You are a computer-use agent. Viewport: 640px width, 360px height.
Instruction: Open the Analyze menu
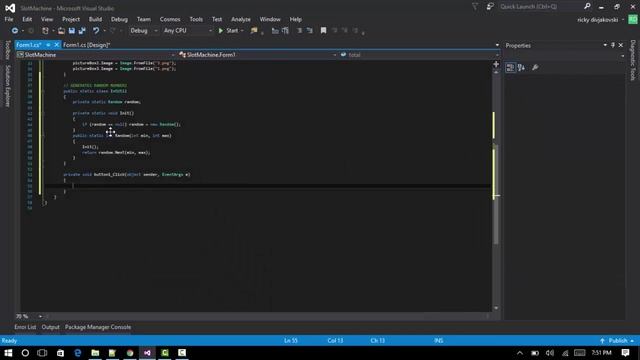click(241, 19)
